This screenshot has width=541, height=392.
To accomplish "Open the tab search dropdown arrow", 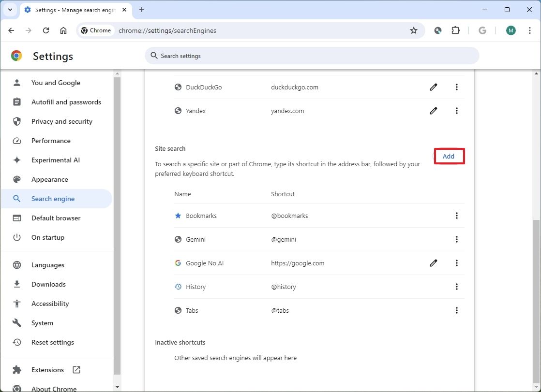I will click(10, 10).
